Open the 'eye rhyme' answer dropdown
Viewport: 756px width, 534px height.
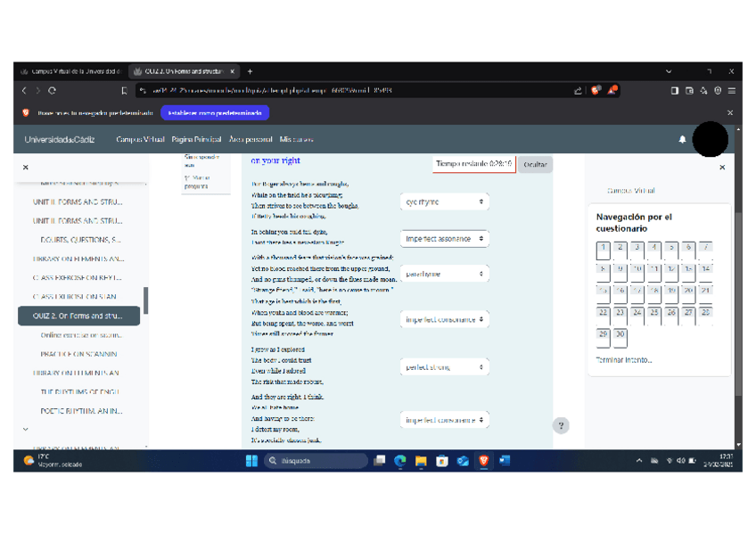[x=444, y=202]
